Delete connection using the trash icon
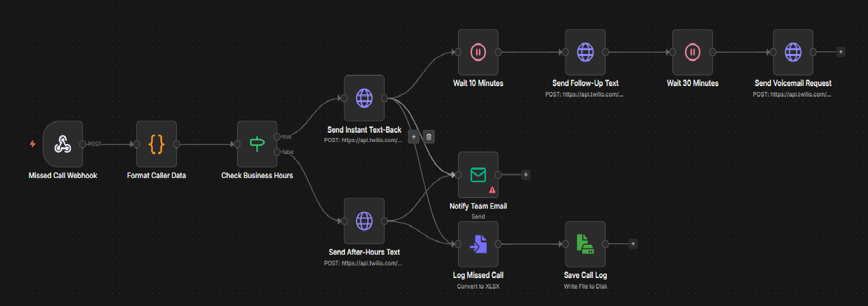Viewport: 868px width, 306px height. click(429, 137)
